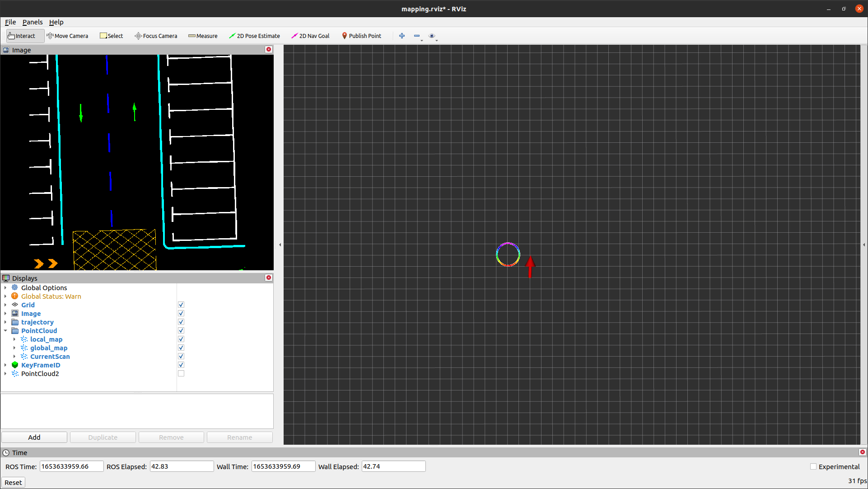Toggle visibility of trajectory display
Screen dimensions: 868x489
181,321
